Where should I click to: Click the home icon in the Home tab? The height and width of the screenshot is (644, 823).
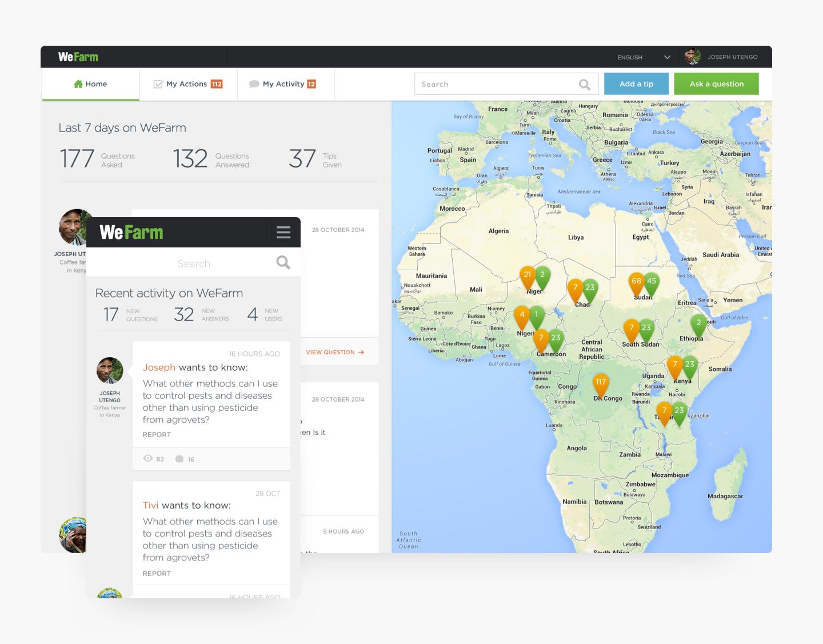[x=78, y=84]
